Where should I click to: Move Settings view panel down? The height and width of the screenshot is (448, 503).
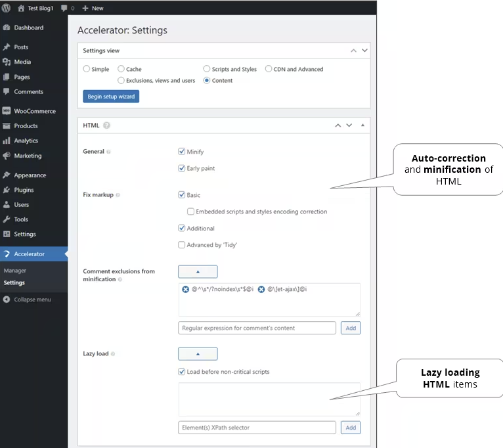pos(364,51)
